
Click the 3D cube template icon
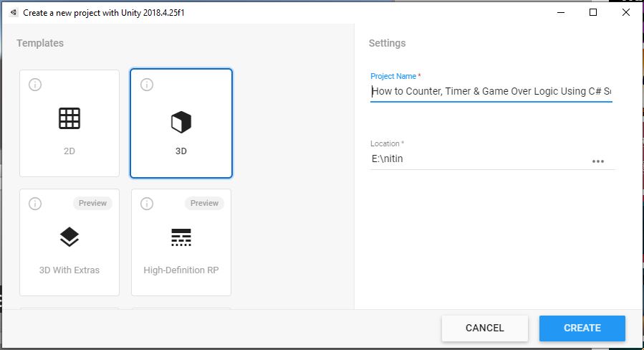[x=181, y=122]
